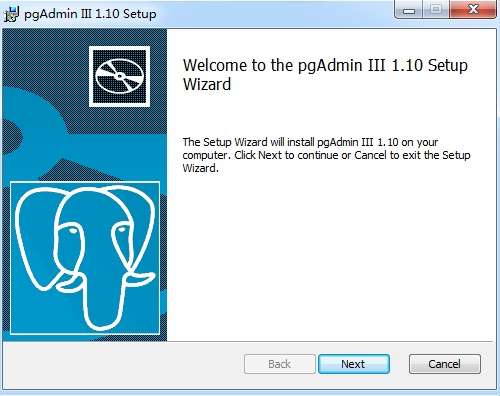Click the installation disc icon on the banner
This screenshot has width=500, height=396.
(119, 76)
